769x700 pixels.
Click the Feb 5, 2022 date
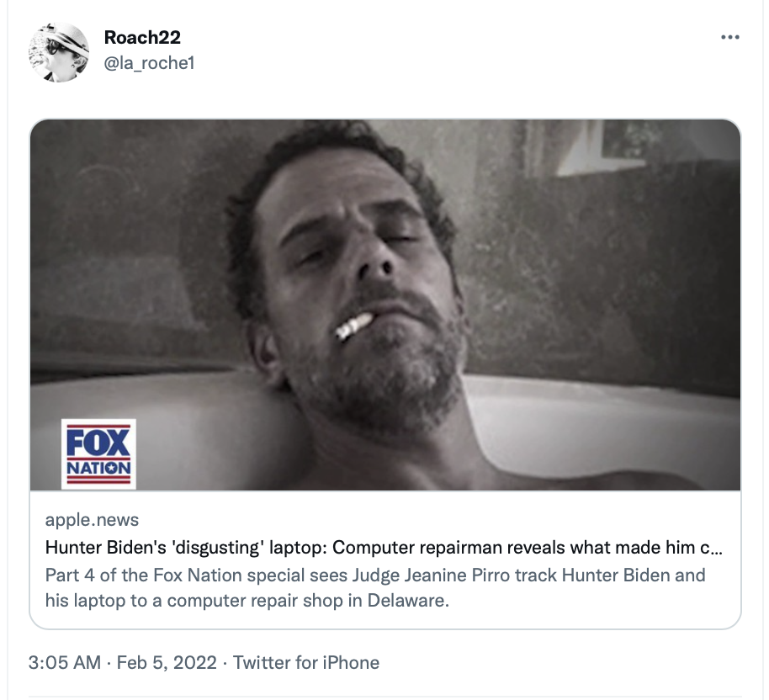click(167, 662)
